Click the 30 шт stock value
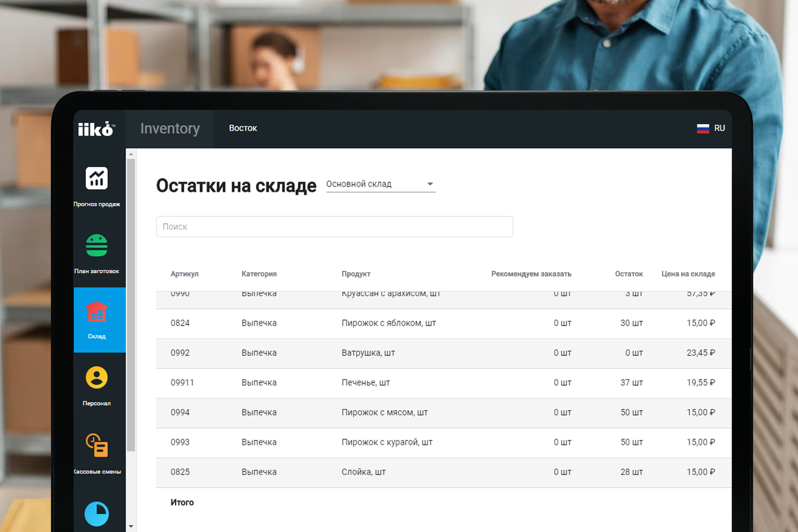The width and height of the screenshot is (798, 532). (631, 323)
